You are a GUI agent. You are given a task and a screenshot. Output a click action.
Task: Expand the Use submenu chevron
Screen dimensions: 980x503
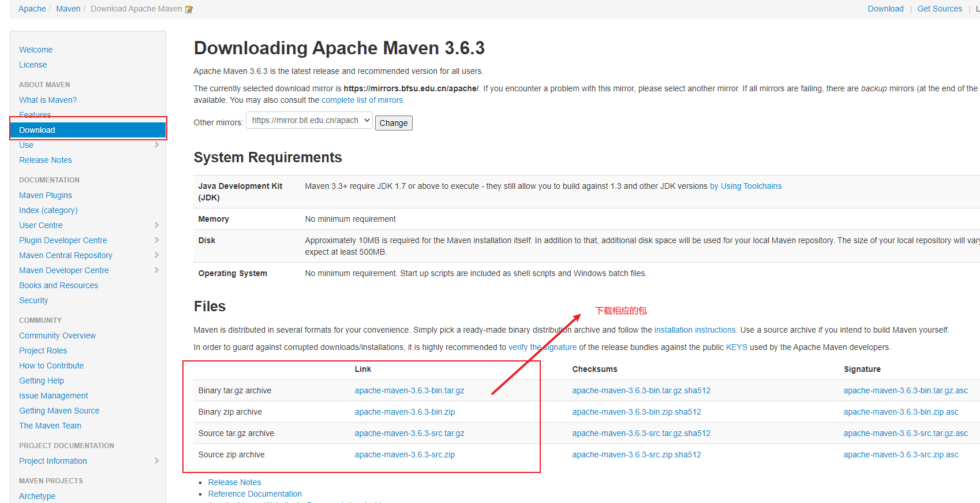[157, 145]
